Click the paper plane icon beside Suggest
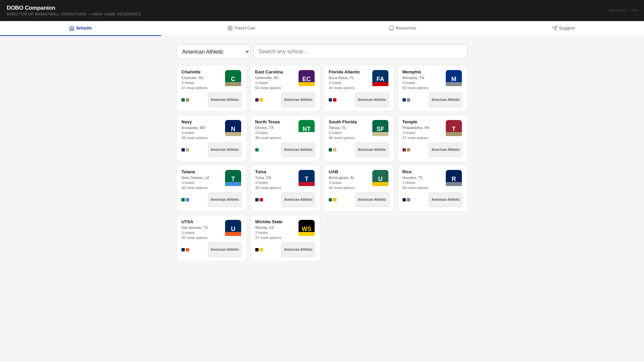This screenshot has width=644, height=362. [x=555, y=28]
